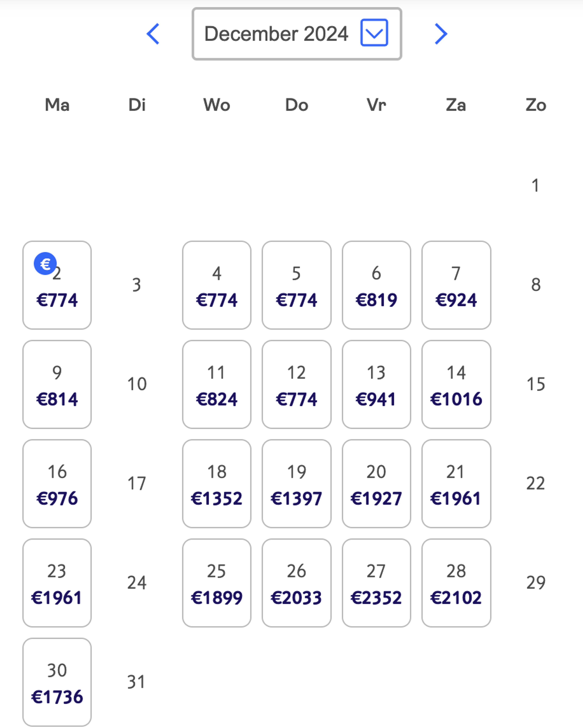Select December 16 priced €976
Viewport: 583px width, 728px height.
pyautogui.click(x=57, y=483)
